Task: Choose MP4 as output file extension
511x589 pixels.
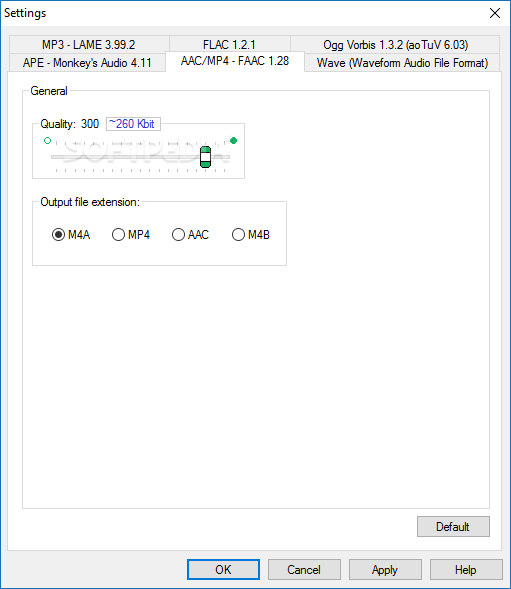Action: [x=131, y=235]
